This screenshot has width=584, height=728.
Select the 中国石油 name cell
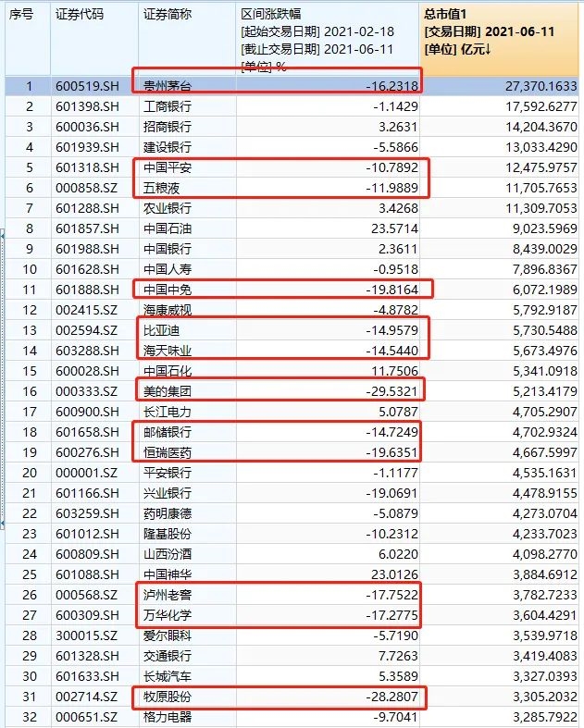(x=168, y=228)
